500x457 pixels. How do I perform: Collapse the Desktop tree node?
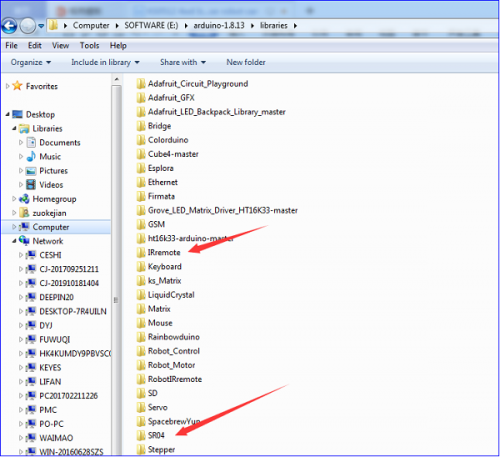pyautogui.click(x=7, y=114)
